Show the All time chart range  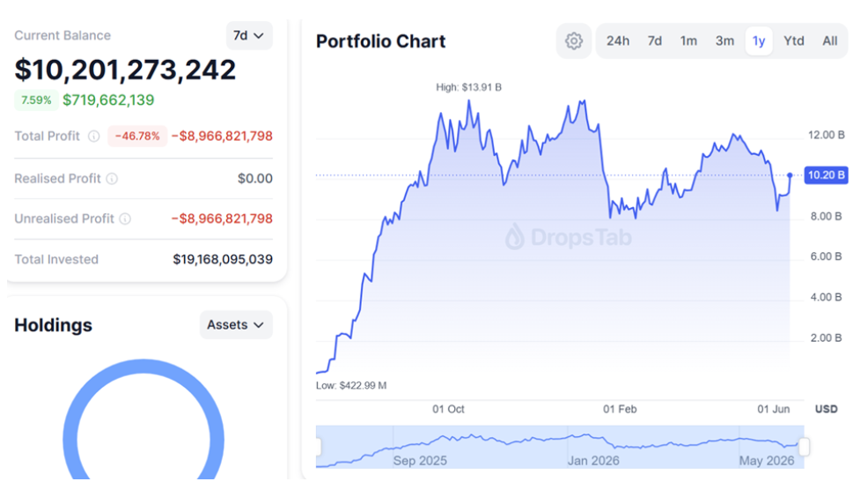[830, 41]
